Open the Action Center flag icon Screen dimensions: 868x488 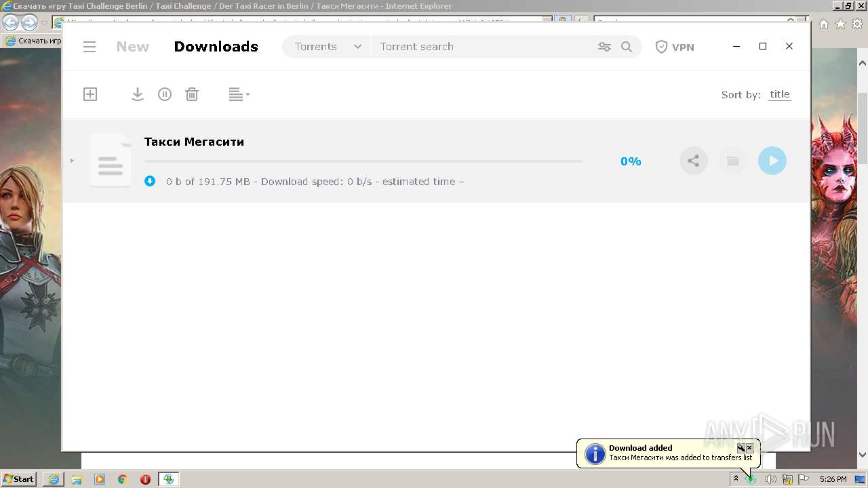coord(804,479)
